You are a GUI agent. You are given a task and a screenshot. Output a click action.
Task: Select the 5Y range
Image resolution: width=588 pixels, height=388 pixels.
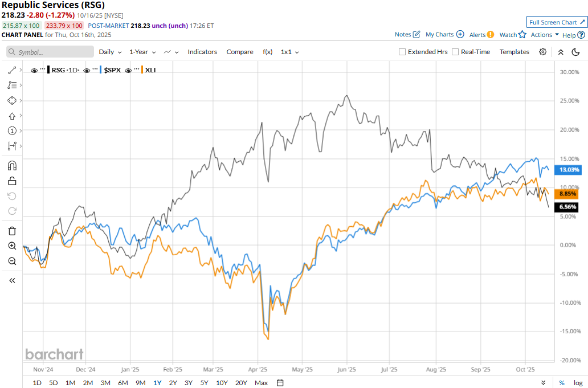(204, 383)
